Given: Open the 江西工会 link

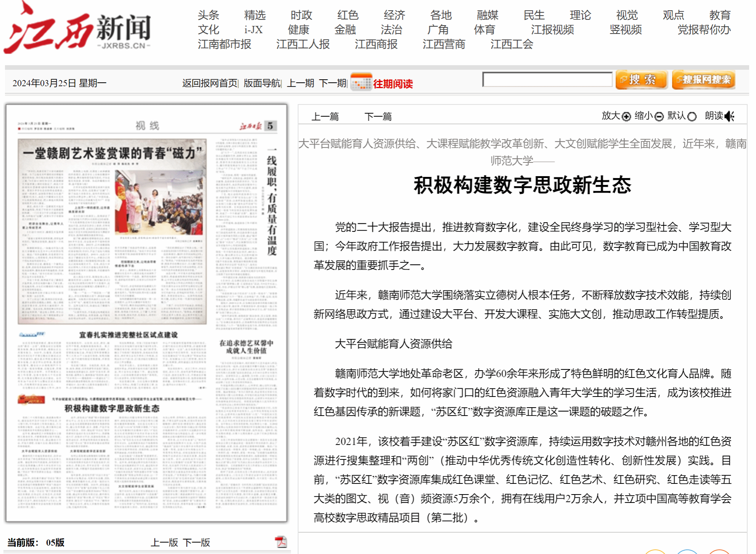Looking at the screenshot, I should click(x=512, y=44).
